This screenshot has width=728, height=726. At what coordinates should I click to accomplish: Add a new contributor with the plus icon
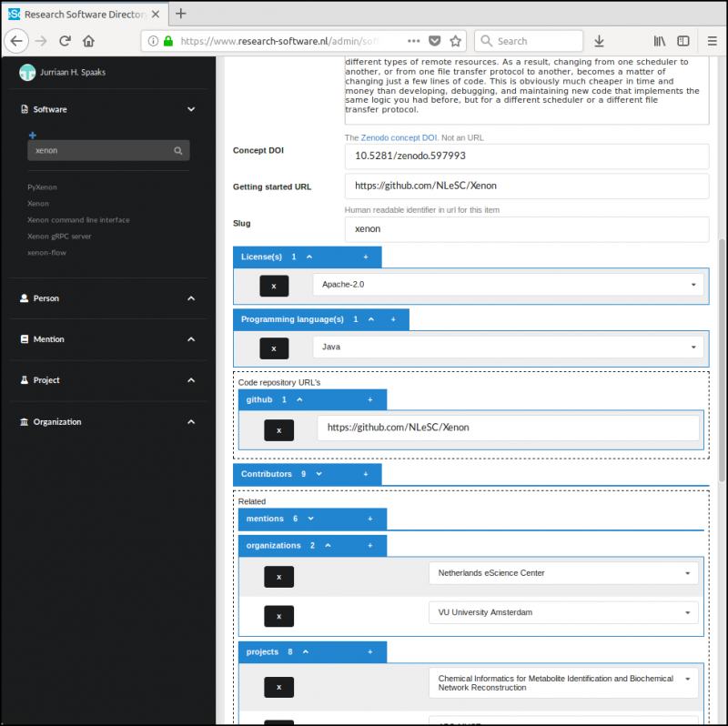(366, 474)
